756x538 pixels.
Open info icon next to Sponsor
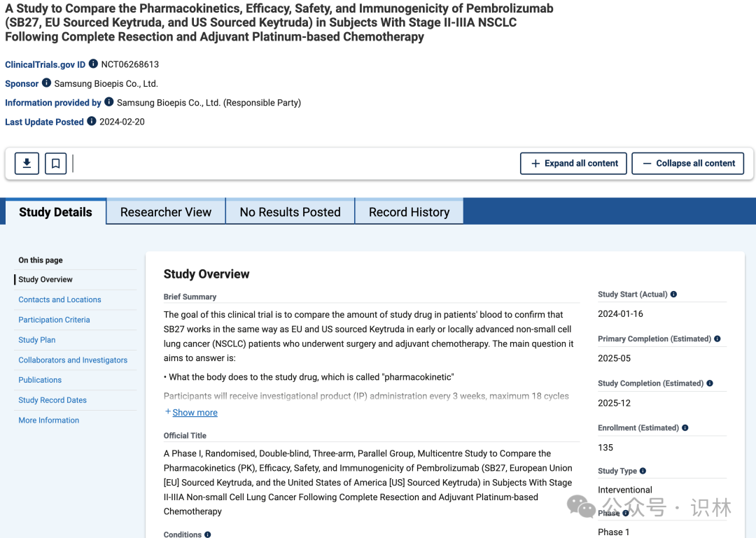click(46, 83)
